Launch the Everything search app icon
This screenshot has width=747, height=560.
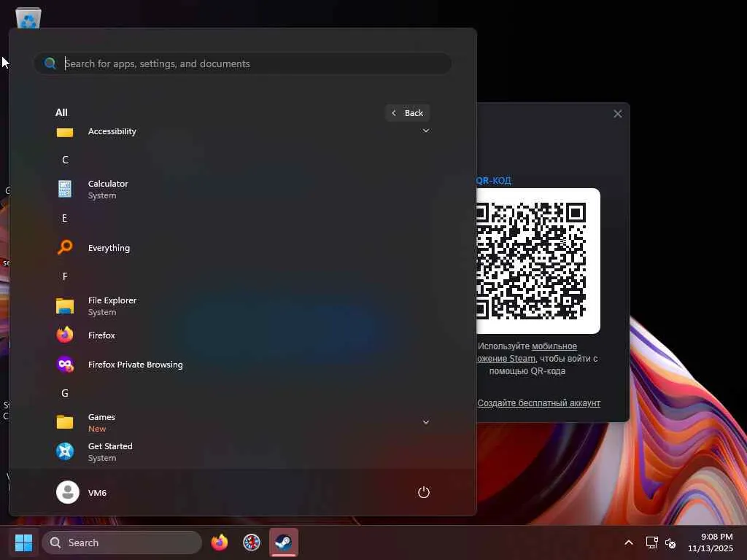point(65,248)
